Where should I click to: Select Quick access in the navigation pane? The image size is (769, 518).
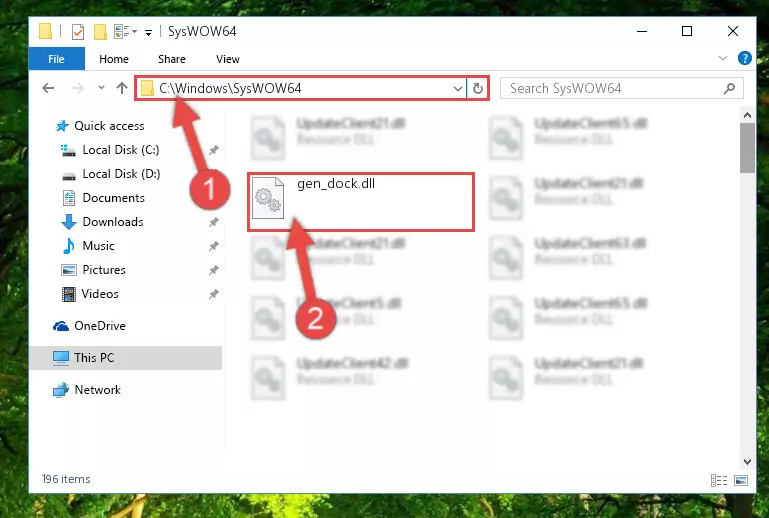click(109, 126)
